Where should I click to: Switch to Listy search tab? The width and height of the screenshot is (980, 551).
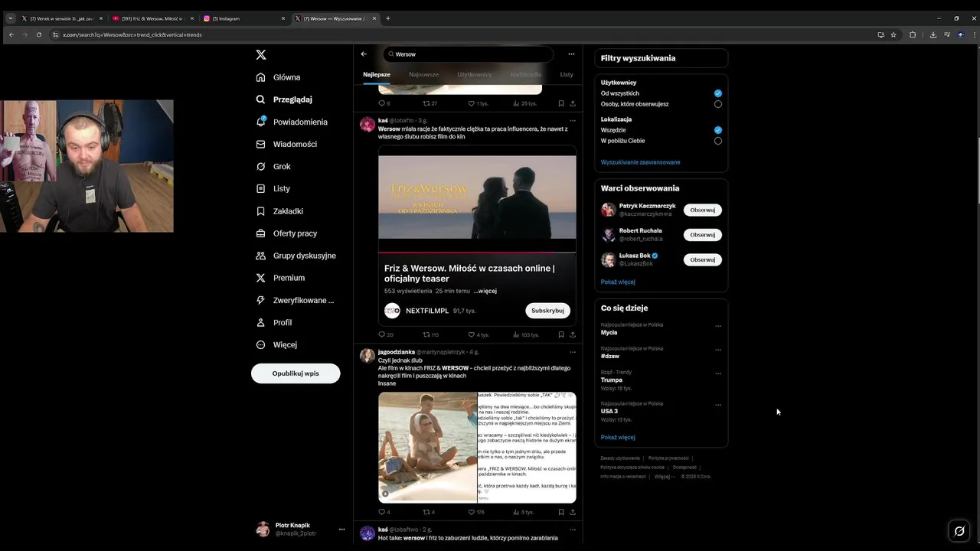coord(567,74)
